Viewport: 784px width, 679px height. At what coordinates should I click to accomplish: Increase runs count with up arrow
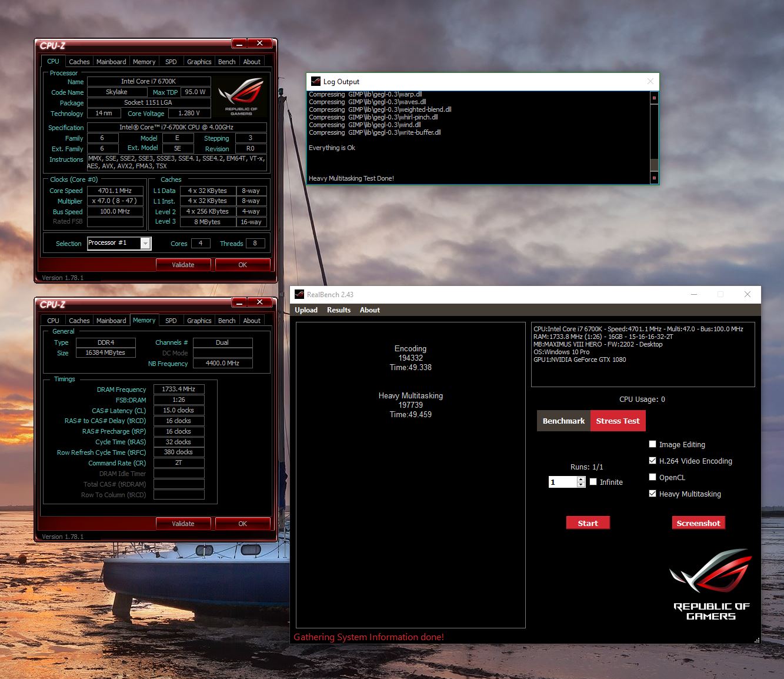[x=581, y=480]
